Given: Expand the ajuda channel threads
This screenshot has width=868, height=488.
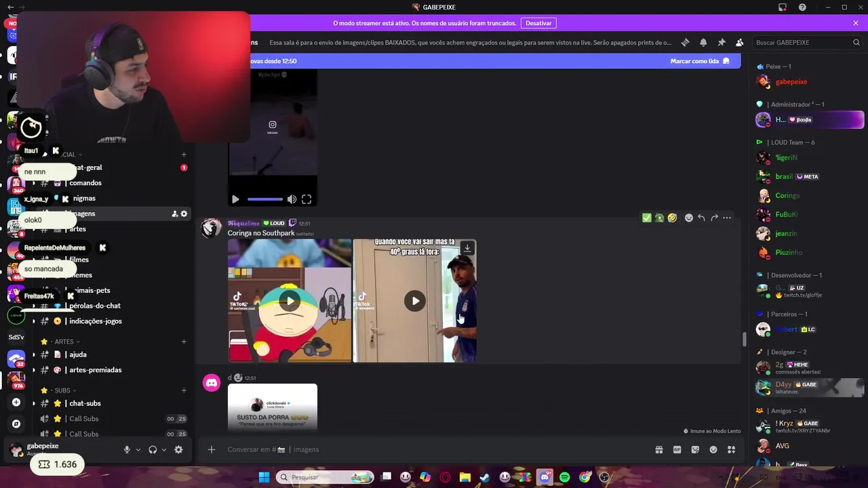Looking at the screenshot, I should point(34,354).
